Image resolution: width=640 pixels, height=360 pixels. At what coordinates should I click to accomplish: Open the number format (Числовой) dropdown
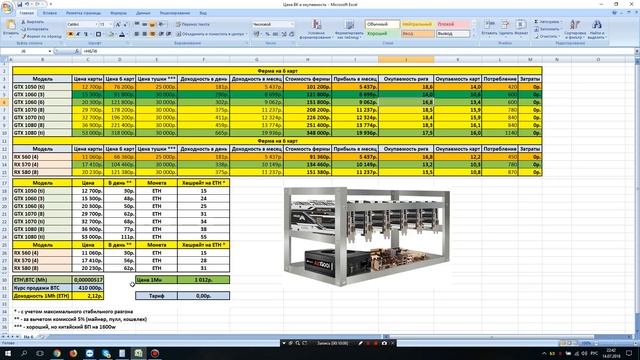292,24
